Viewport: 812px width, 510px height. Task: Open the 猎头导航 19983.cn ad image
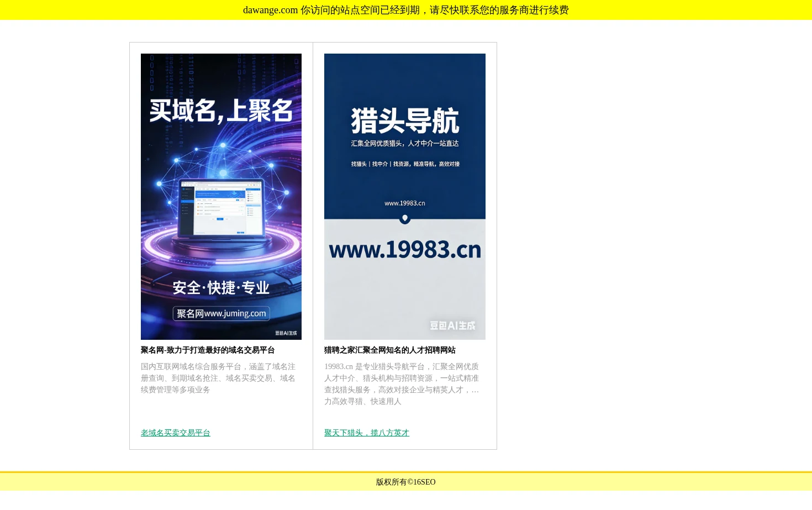405,197
